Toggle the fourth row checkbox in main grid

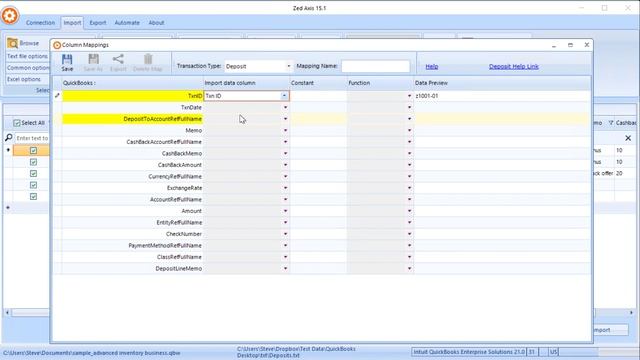[33, 185]
